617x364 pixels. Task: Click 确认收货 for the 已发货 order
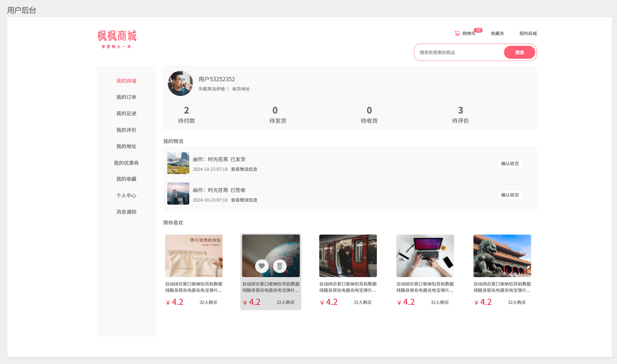click(x=510, y=164)
